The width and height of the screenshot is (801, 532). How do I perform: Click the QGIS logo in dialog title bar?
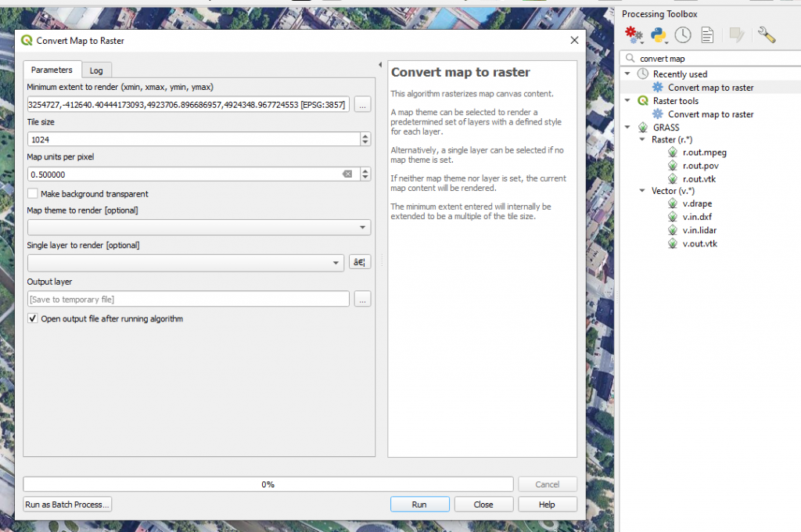point(27,41)
